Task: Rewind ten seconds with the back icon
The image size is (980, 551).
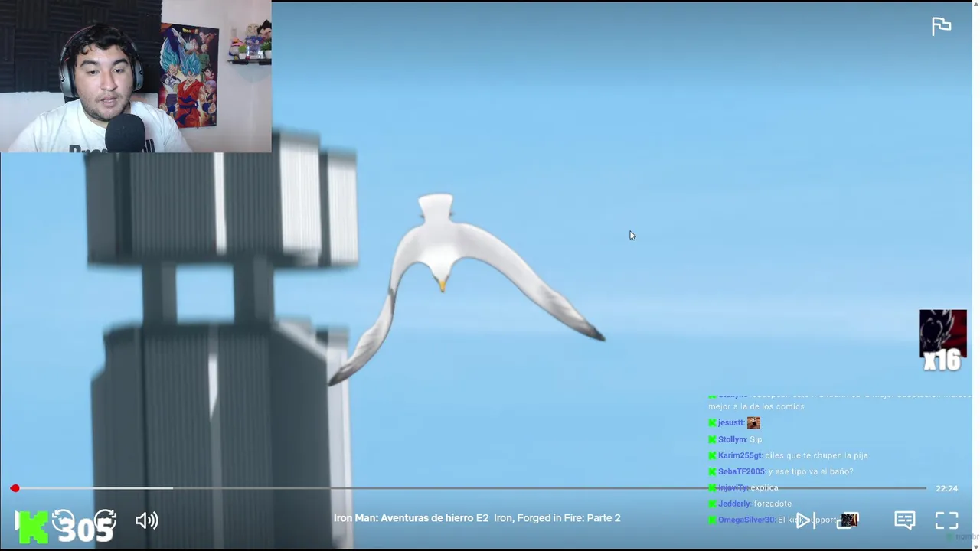Action: (63, 520)
